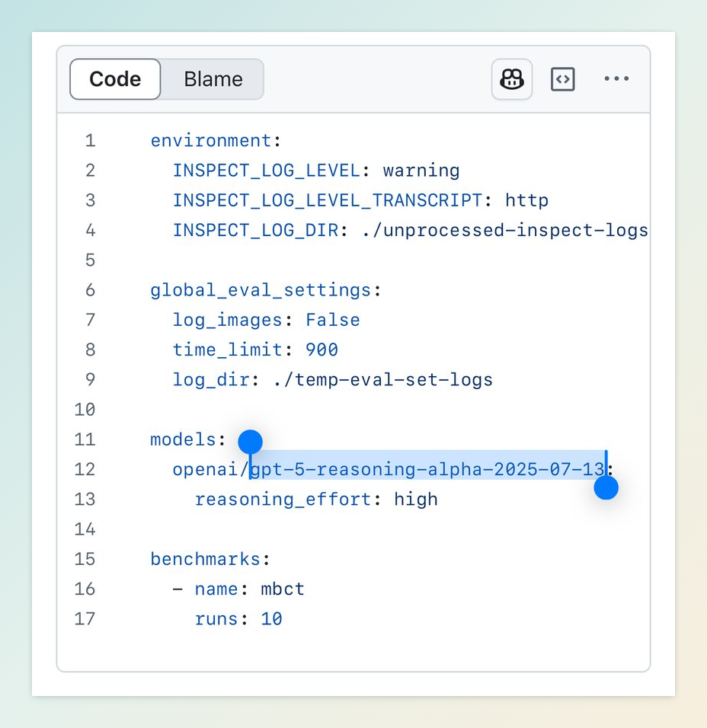Tap the selection start handle above line 12
Image resolution: width=707 pixels, height=728 pixels.
click(251, 442)
